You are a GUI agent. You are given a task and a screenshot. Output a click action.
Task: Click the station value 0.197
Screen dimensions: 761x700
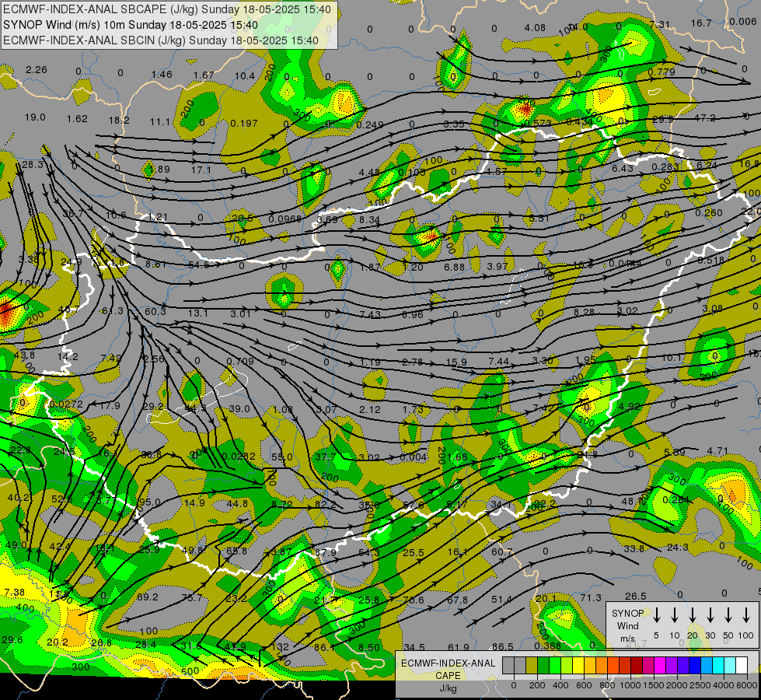pyautogui.click(x=244, y=124)
